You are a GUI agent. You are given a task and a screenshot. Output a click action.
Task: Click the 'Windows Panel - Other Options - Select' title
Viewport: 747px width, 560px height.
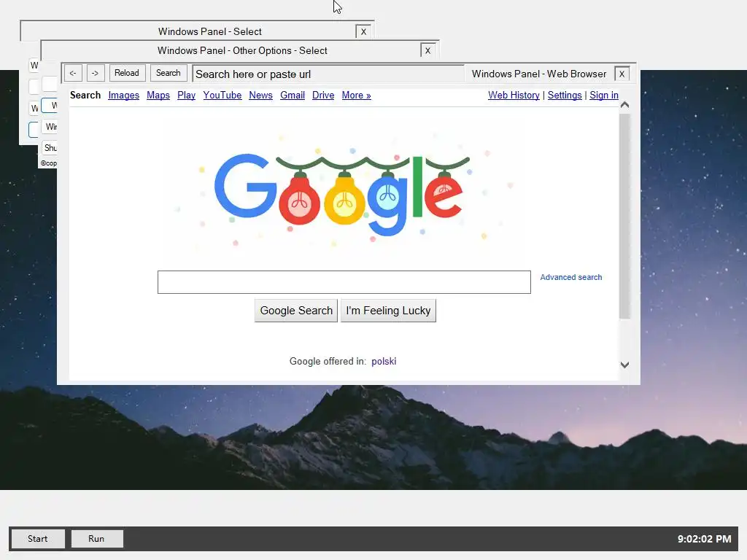[242, 50]
